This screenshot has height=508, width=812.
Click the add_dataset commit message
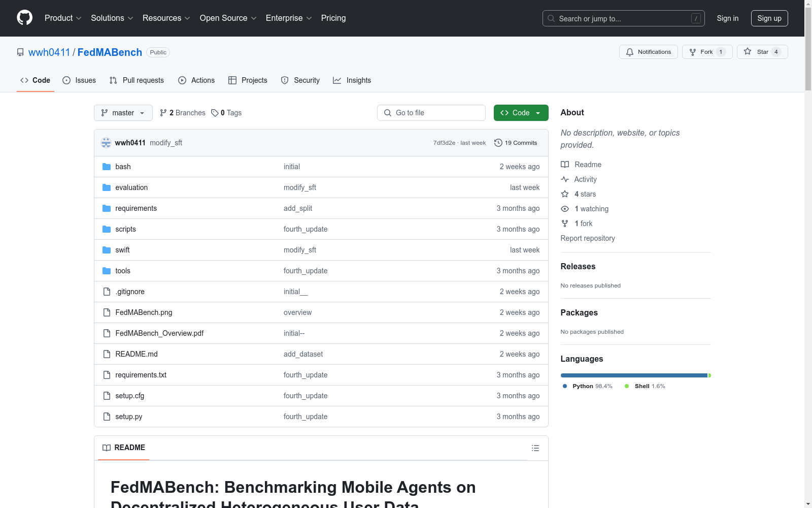[x=303, y=354]
